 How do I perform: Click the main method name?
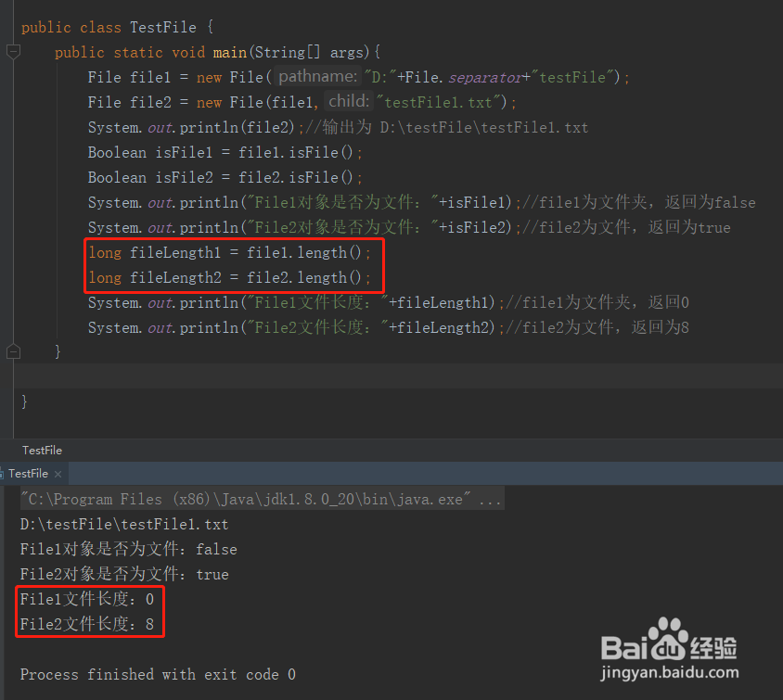click(x=230, y=52)
